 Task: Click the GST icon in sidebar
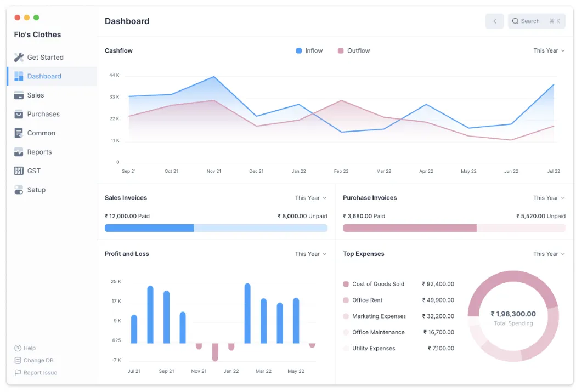[x=19, y=171]
